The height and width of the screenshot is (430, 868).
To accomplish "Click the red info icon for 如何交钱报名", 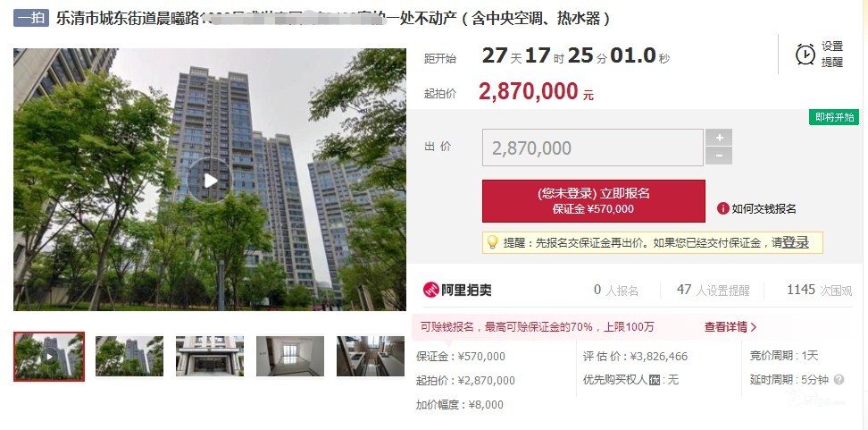I will point(723,208).
